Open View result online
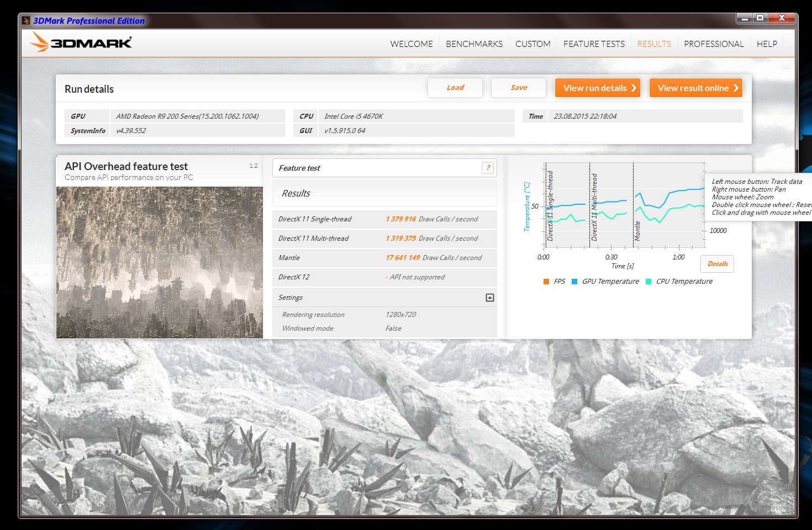The height and width of the screenshot is (530, 812). tap(696, 88)
